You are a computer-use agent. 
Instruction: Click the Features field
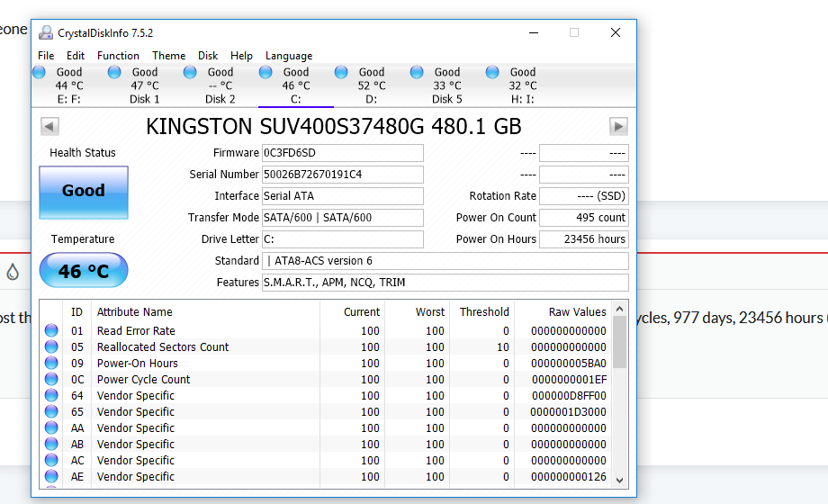point(445,283)
